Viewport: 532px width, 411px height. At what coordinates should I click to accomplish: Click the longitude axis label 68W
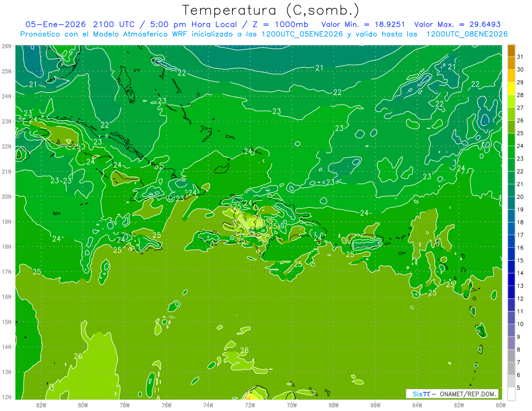coord(334,405)
